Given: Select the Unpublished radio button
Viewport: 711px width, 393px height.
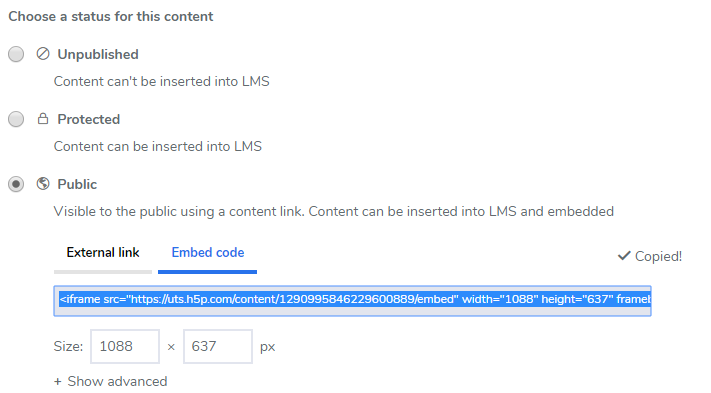Looking at the screenshot, I should tap(16, 54).
